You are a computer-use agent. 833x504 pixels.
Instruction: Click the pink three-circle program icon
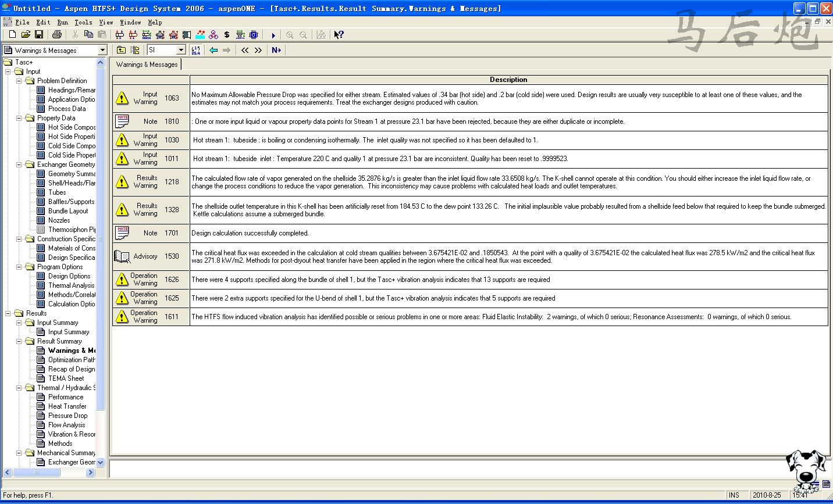tap(213, 35)
